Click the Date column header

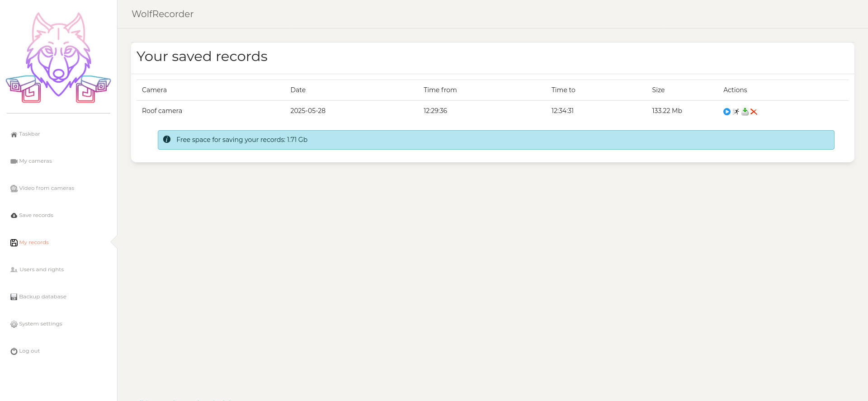298,90
